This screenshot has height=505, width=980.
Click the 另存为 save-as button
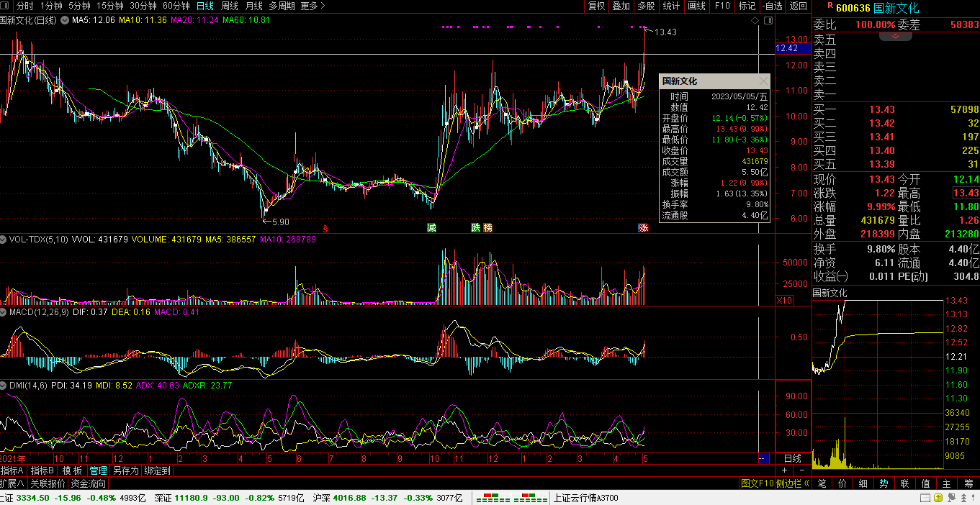click(x=125, y=470)
